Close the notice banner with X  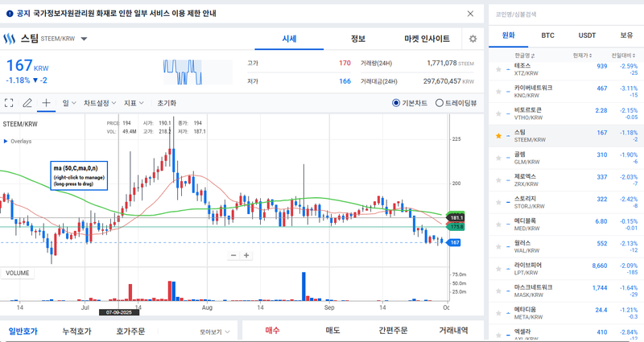coord(471,14)
